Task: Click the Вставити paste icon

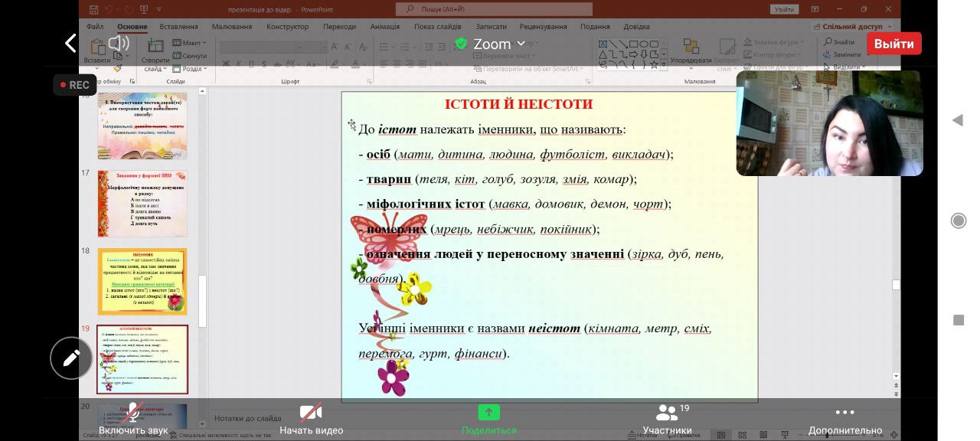Action: point(97,46)
